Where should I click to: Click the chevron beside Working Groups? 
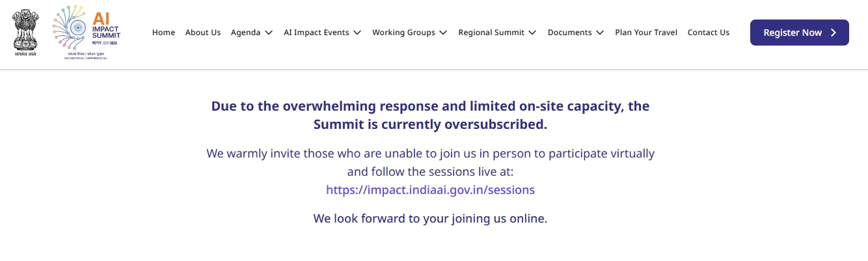pos(443,33)
